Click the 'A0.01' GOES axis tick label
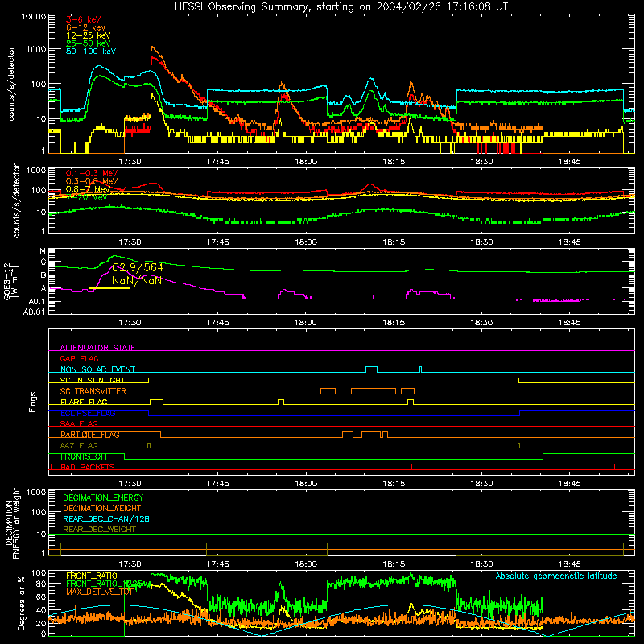644x644 pixels. (34, 312)
